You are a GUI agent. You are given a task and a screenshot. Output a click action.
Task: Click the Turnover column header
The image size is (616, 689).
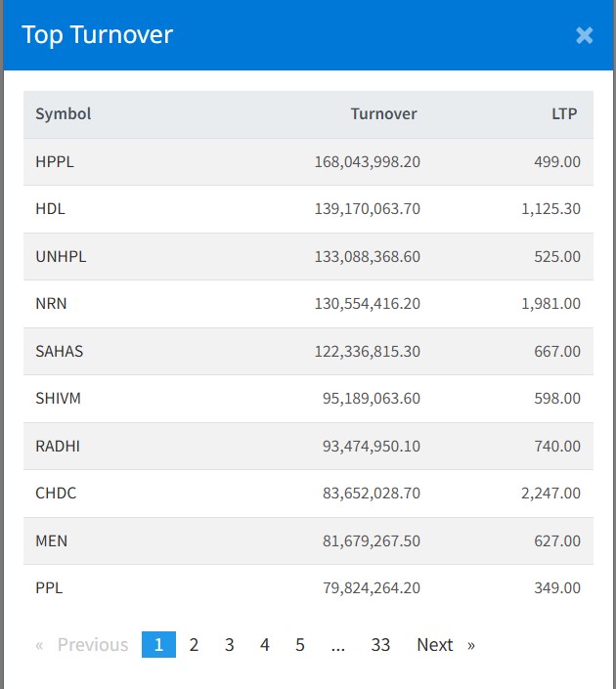pyautogui.click(x=383, y=114)
